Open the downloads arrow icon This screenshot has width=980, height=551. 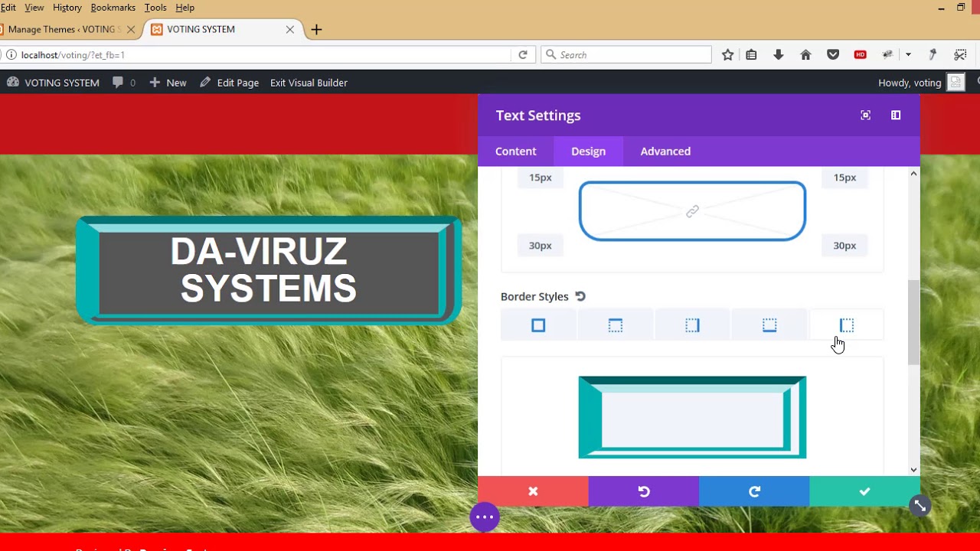coord(779,55)
